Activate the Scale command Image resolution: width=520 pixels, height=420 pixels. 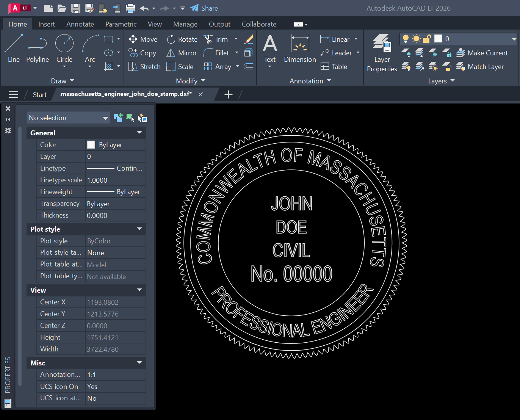click(180, 67)
